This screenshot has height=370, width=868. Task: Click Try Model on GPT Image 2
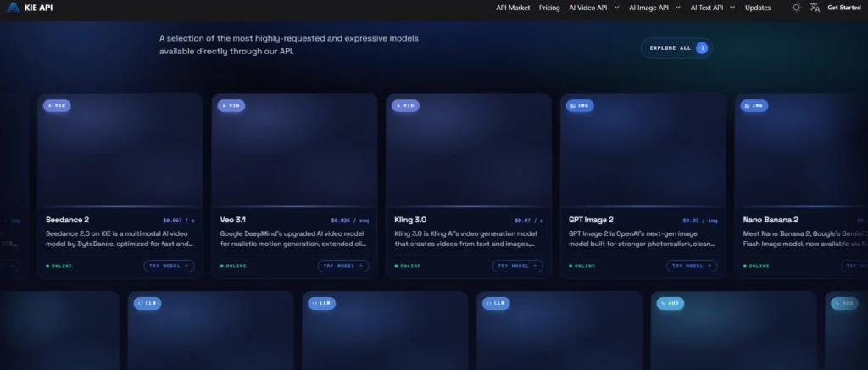[692, 266]
